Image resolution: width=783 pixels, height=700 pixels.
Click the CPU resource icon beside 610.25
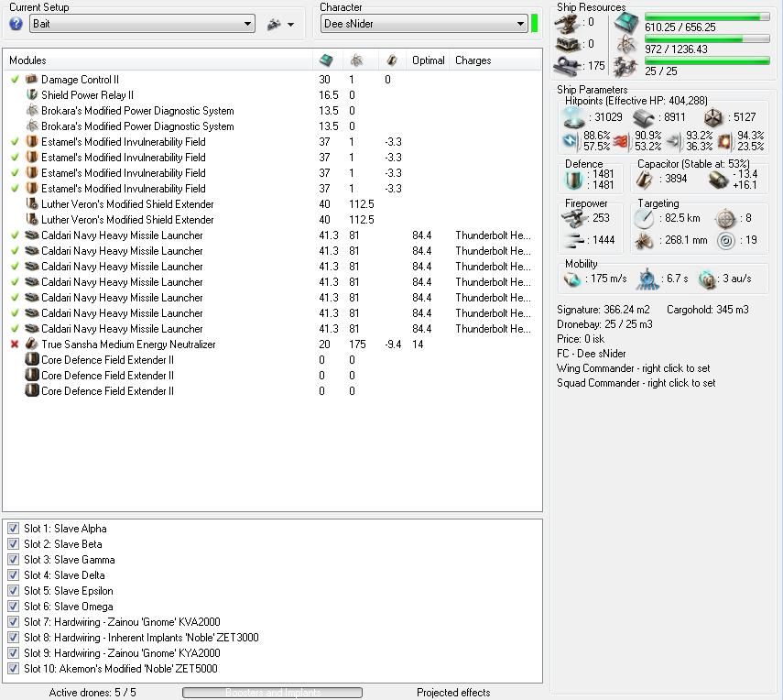[625, 23]
